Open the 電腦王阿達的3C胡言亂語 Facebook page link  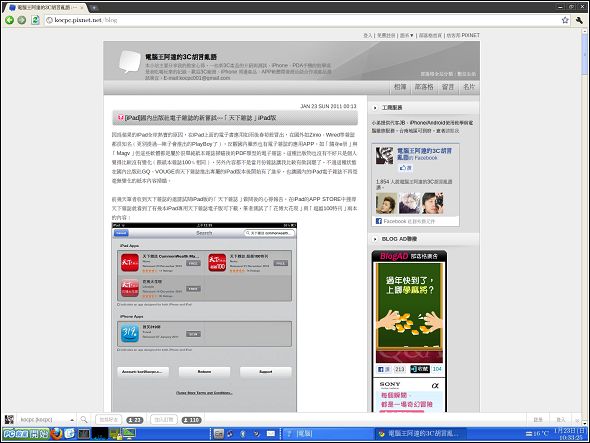click(424, 154)
